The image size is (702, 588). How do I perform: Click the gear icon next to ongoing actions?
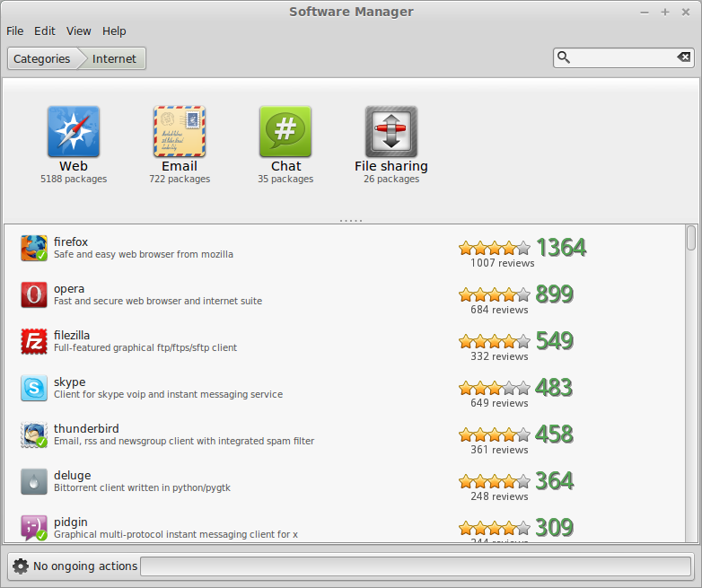point(20,566)
